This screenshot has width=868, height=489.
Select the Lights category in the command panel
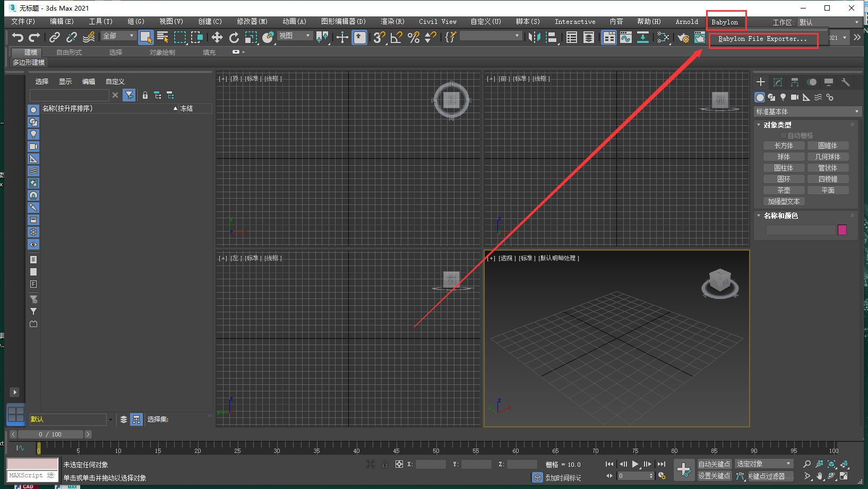point(783,97)
